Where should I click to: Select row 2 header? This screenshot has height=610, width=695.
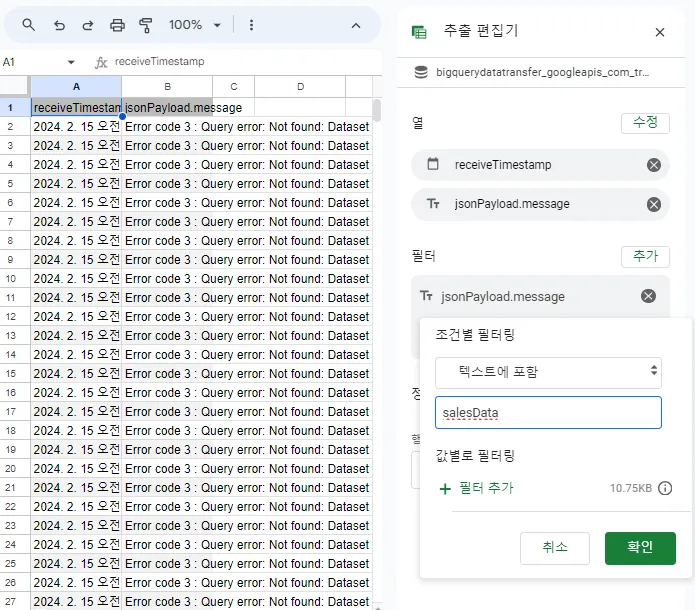tap(10, 127)
